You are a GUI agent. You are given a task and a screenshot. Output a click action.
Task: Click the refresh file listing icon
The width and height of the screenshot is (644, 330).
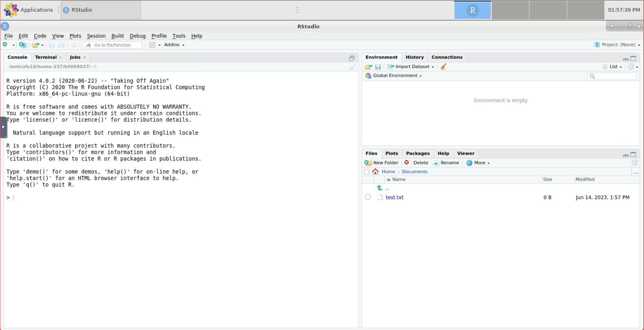tap(635, 163)
